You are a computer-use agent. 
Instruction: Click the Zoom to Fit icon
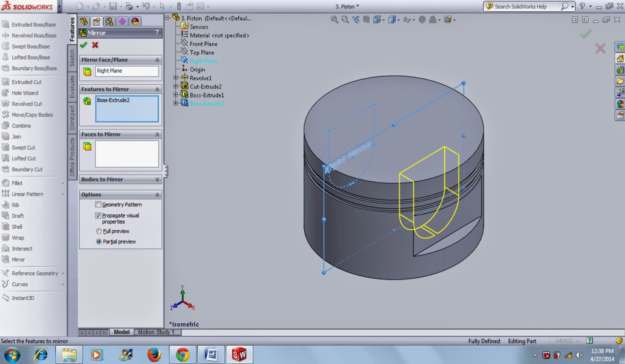click(x=334, y=20)
